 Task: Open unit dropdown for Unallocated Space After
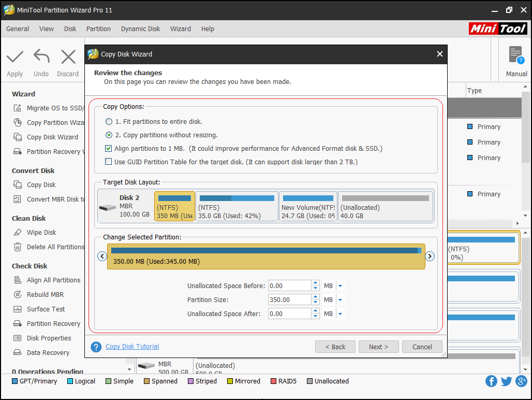pyautogui.click(x=340, y=314)
